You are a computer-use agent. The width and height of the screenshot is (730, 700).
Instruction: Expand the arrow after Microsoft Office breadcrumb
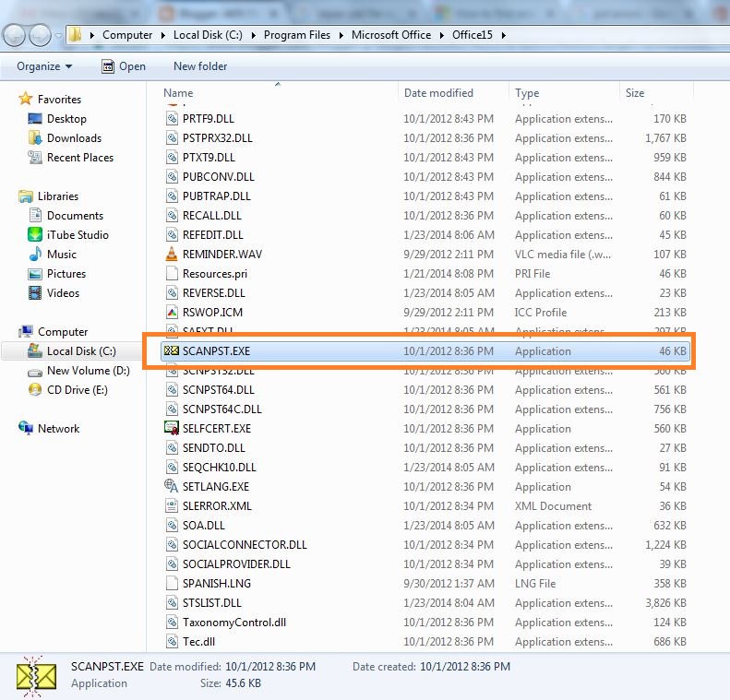tap(442, 35)
